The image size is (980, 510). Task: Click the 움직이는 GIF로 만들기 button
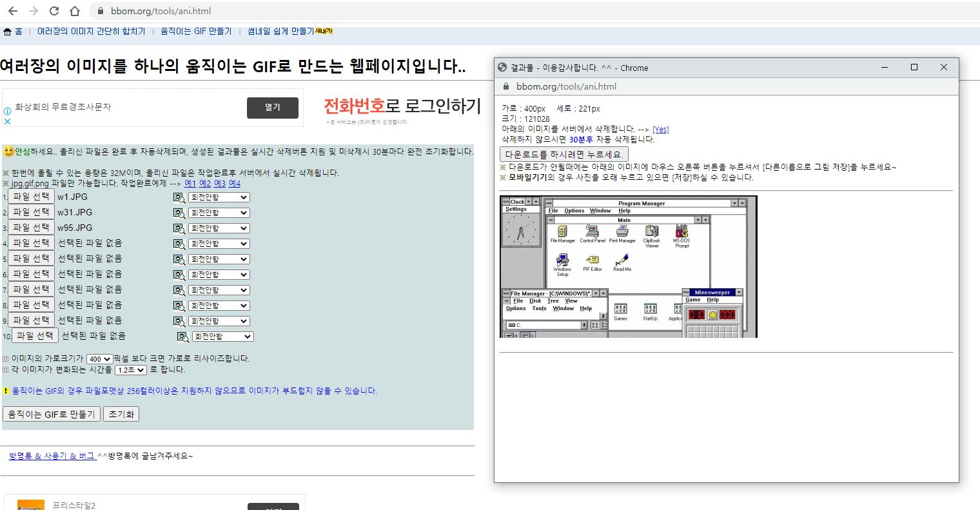[x=52, y=414]
